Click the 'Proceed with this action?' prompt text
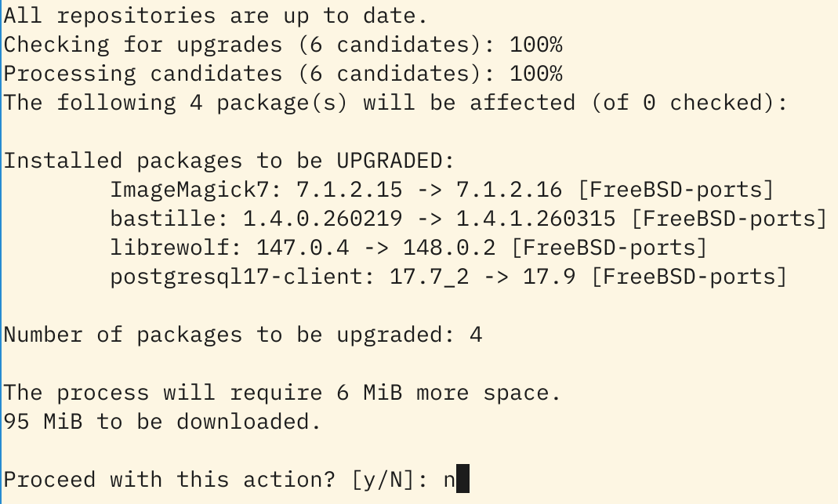This screenshot has width=838, height=504. [169, 479]
